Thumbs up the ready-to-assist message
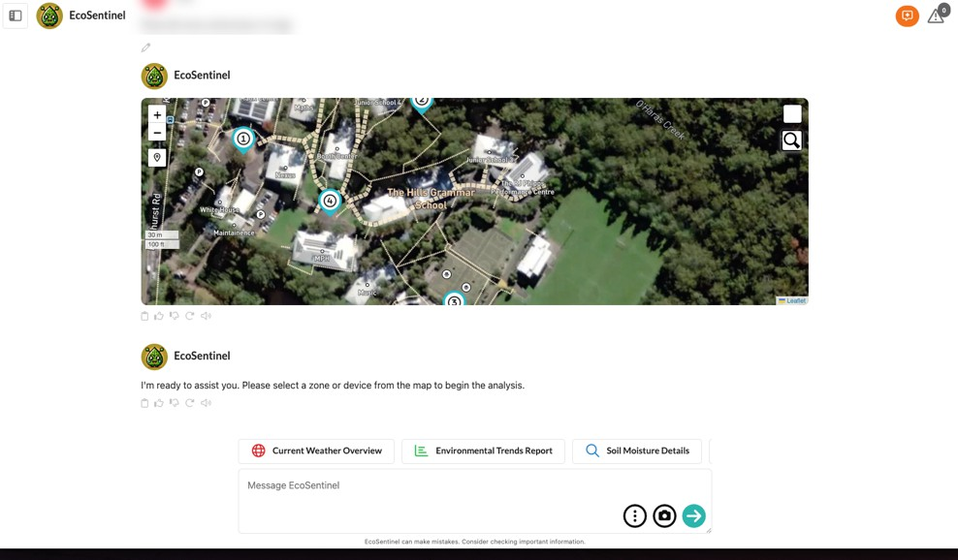This screenshot has height=560, width=958. (x=159, y=403)
